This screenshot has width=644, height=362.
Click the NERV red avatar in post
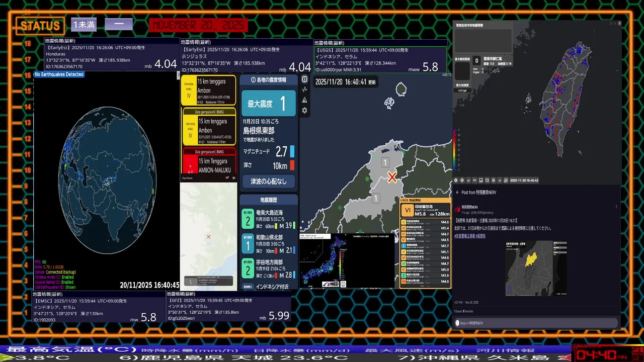point(457,209)
